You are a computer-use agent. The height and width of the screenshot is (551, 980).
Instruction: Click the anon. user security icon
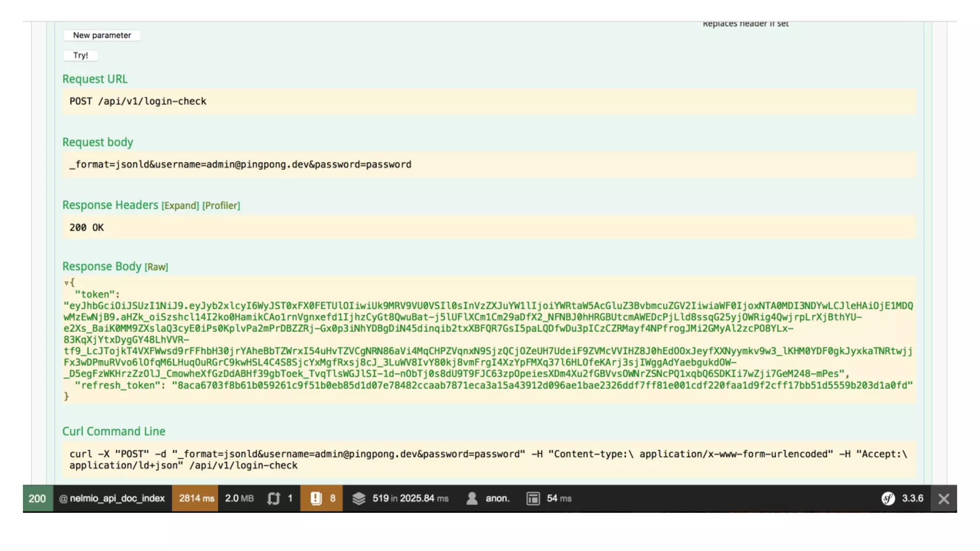tap(472, 498)
